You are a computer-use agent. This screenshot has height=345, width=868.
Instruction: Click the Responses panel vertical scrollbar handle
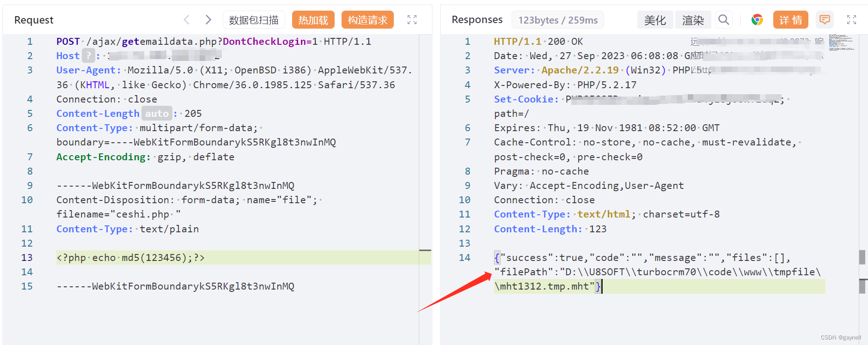[862, 257]
